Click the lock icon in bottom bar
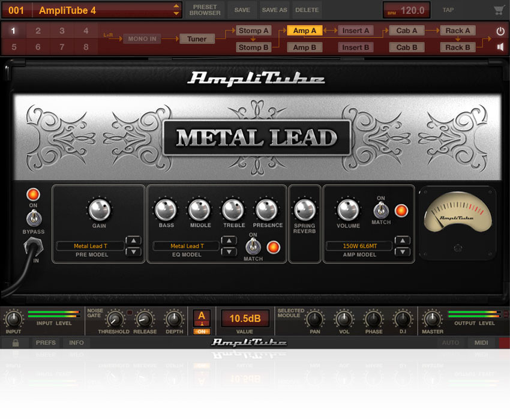This screenshot has height=420, width=510. (14, 343)
